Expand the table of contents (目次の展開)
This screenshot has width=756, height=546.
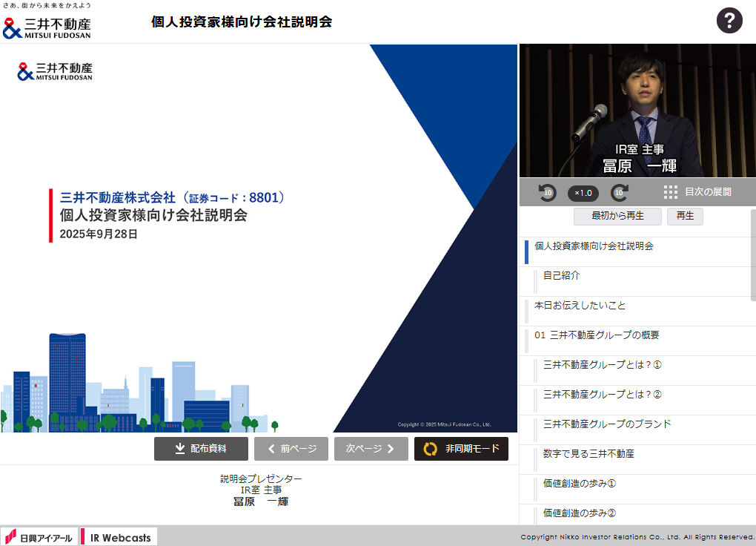pos(697,192)
